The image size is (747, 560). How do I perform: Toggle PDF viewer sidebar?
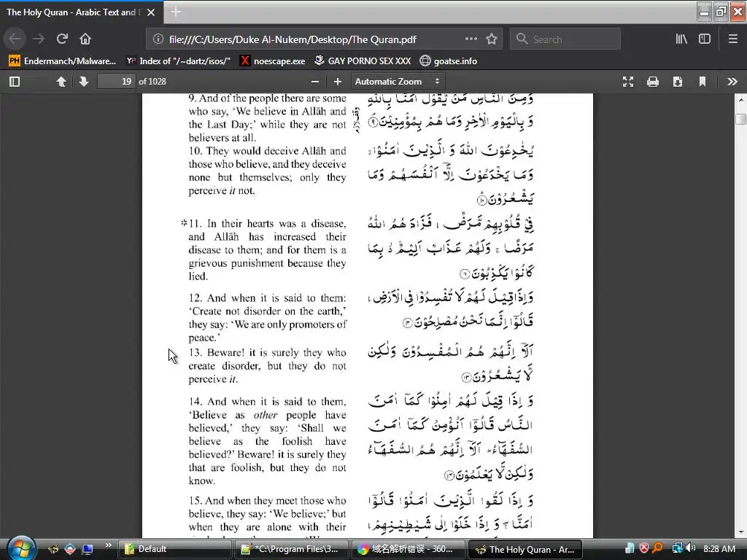click(15, 82)
